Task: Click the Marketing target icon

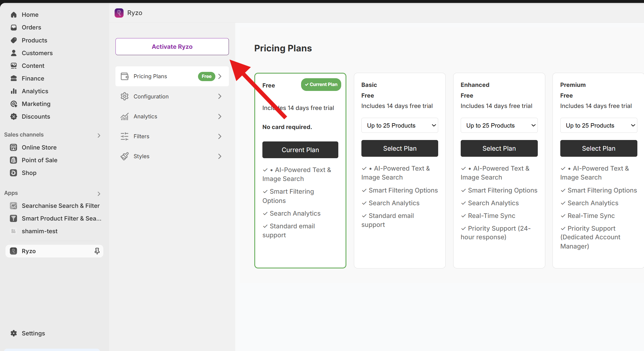Action: pyautogui.click(x=14, y=104)
